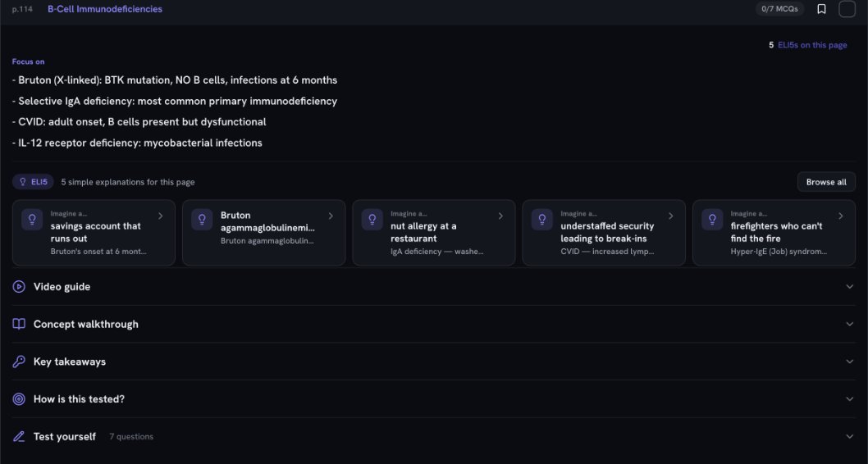Expand Test yourself using its chevron
Image resolution: width=868 pixels, height=464 pixels.
click(x=849, y=436)
